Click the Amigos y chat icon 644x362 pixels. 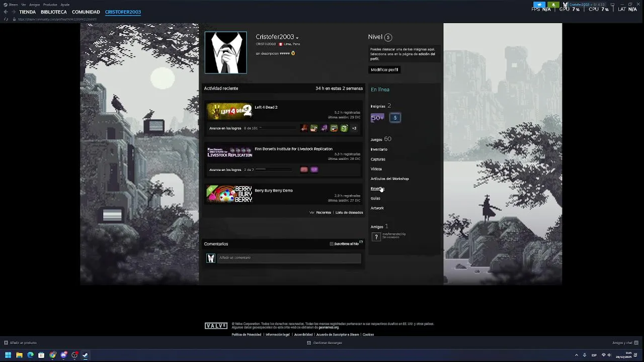pos(636,343)
